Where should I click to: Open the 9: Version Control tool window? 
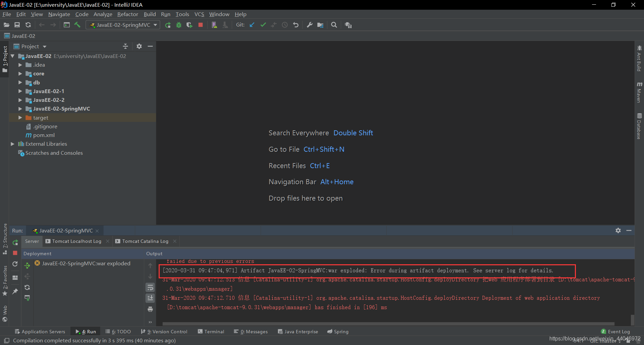pyautogui.click(x=164, y=332)
